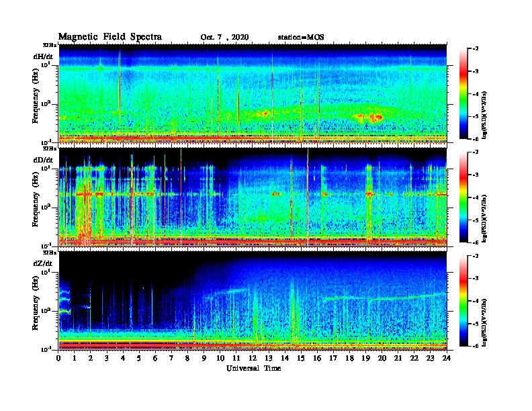
Task: Click the color bar title of the dD/dt panel
Action: [485, 218]
